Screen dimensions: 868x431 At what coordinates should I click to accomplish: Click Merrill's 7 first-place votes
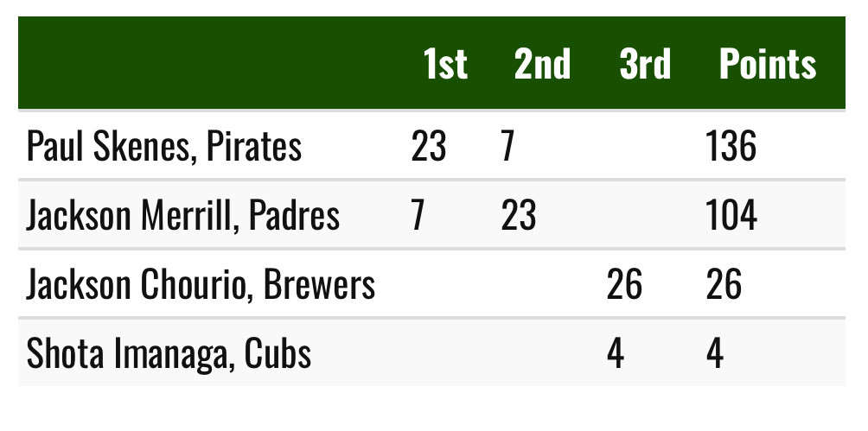pos(418,215)
